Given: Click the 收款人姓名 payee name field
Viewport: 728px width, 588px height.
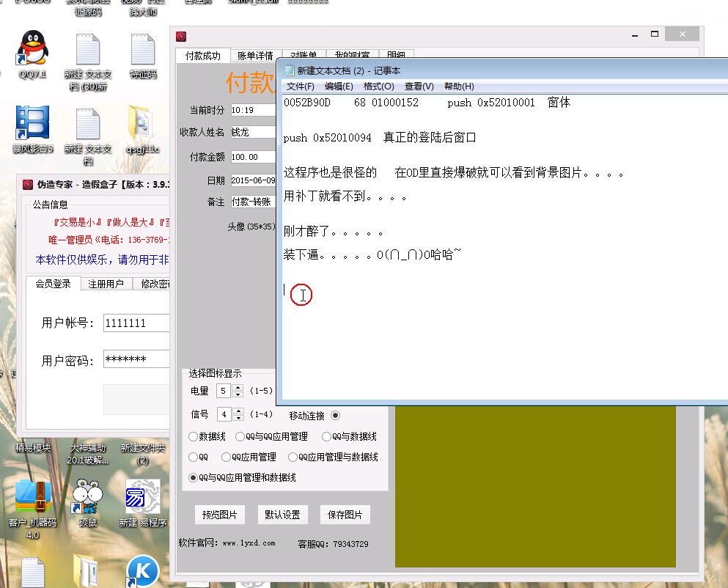Looking at the screenshot, I should click(254, 133).
